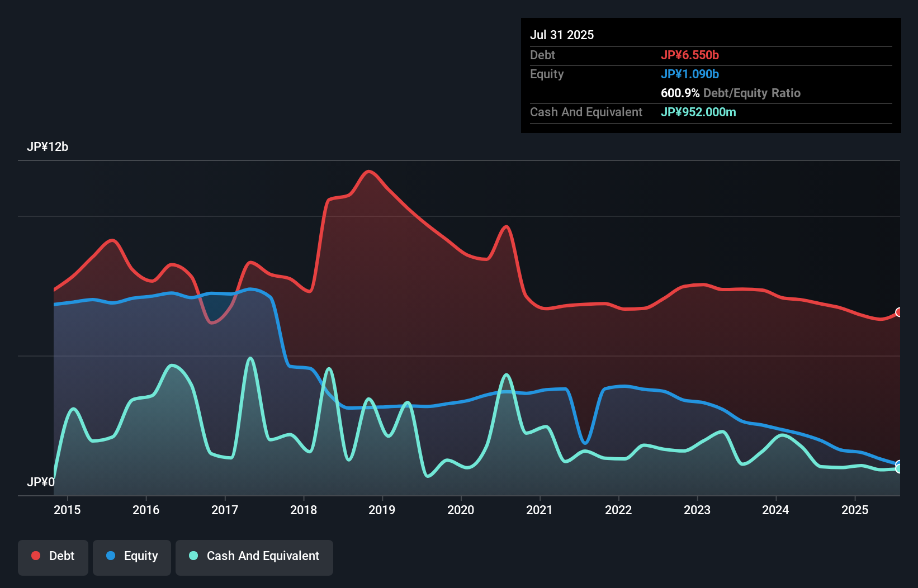Screen dimensions: 918x588
Task: Toggle the Equity series visibility
Action: click(x=131, y=556)
